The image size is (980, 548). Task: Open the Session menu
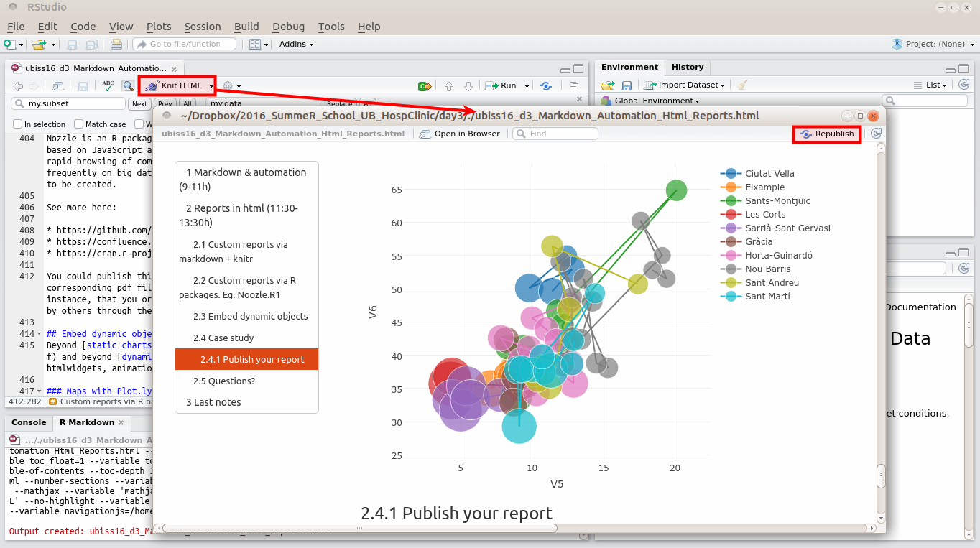pyautogui.click(x=202, y=27)
